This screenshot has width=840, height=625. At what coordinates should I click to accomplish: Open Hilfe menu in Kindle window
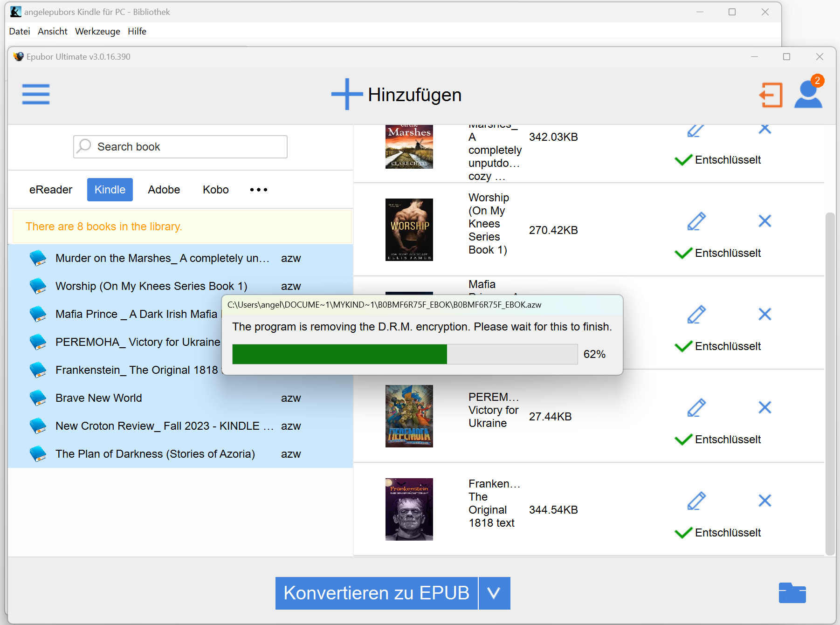(137, 31)
